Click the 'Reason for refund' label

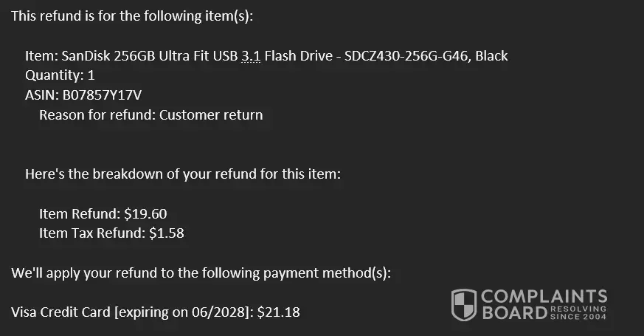[x=97, y=114]
